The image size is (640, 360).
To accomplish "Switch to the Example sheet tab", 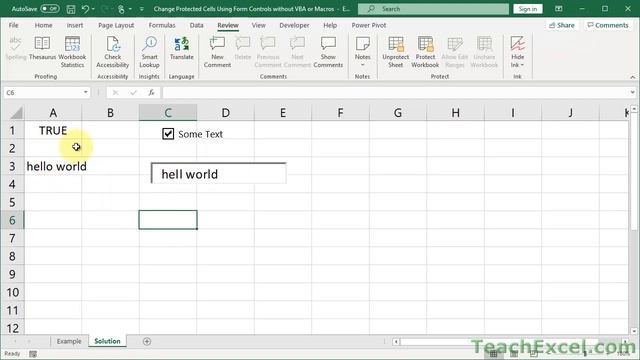I will pos(69,341).
